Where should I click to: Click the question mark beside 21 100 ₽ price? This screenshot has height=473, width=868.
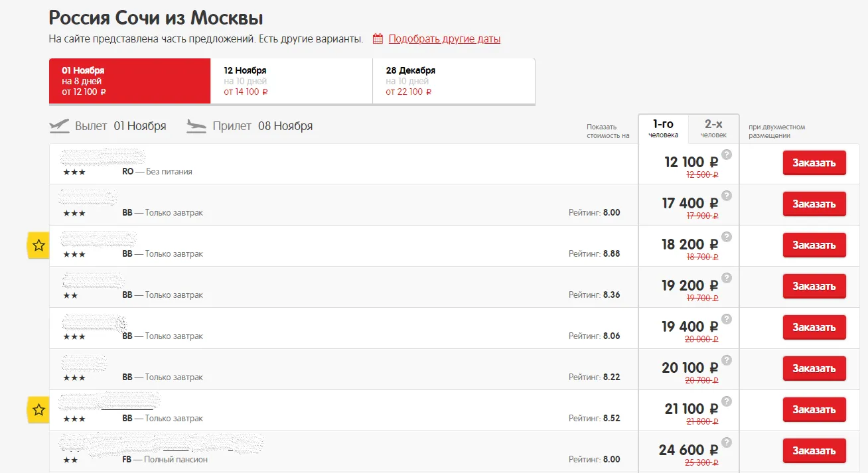[727, 401]
